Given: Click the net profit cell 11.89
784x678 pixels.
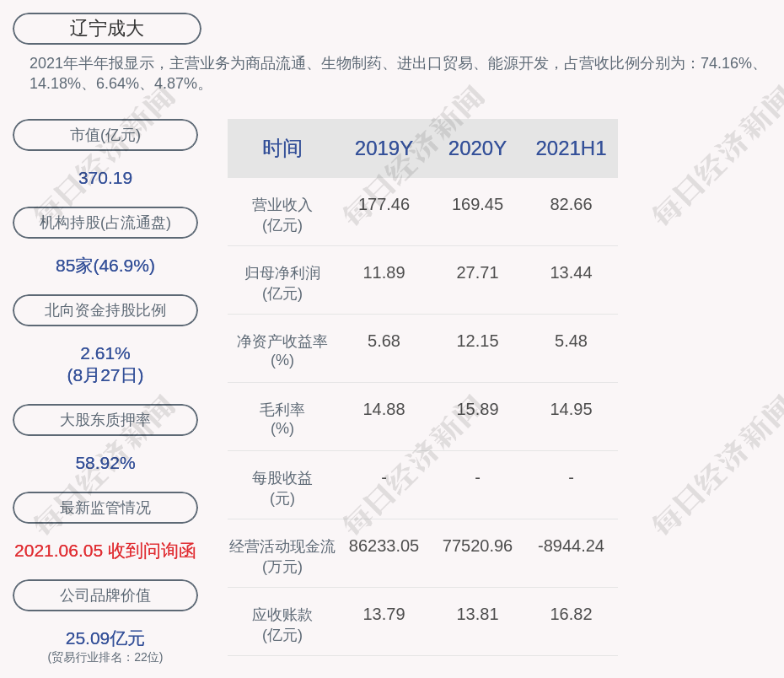Looking at the screenshot, I should pyautogui.click(x=384, y=273).
